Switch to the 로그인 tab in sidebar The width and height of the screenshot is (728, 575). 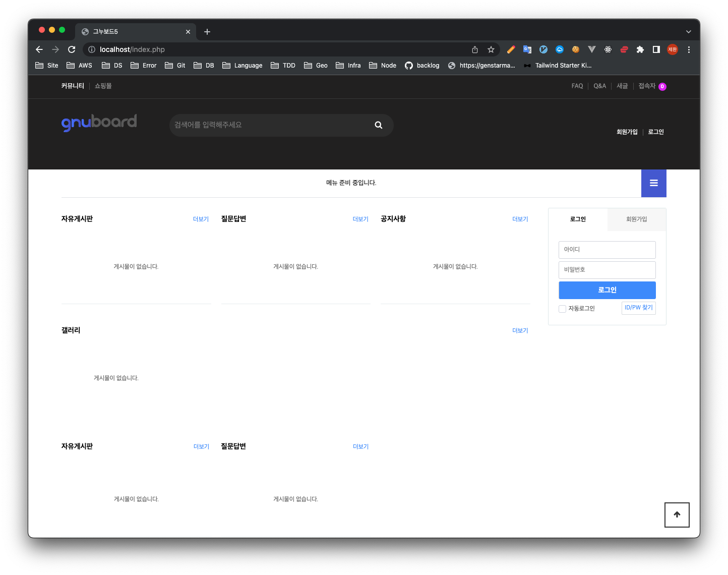578,219
